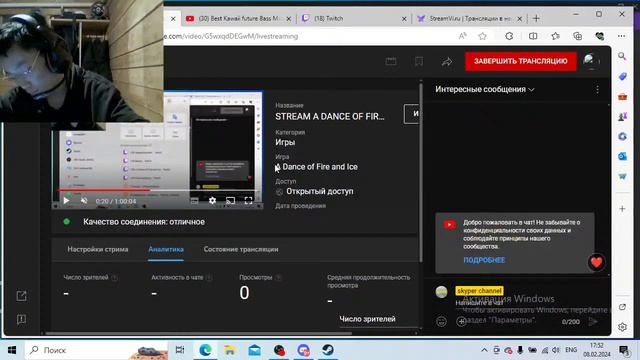Open Windows Start menu

(12, 350)
